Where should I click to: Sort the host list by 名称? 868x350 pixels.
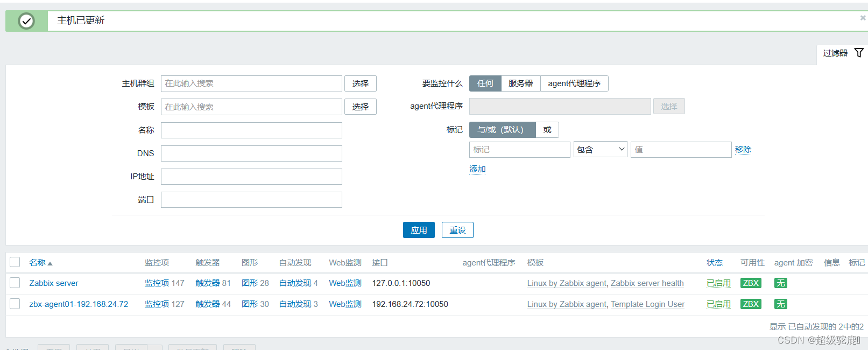point(41,263)
